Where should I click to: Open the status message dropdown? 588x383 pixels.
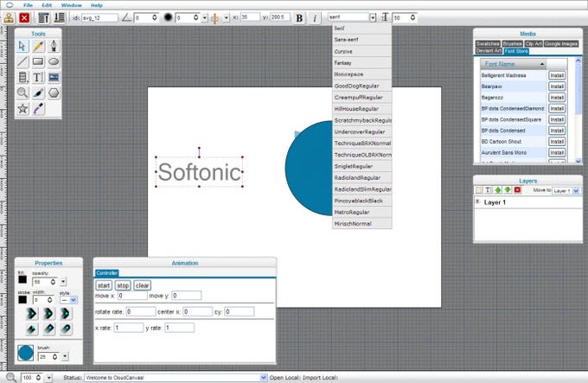pos(263,377)
